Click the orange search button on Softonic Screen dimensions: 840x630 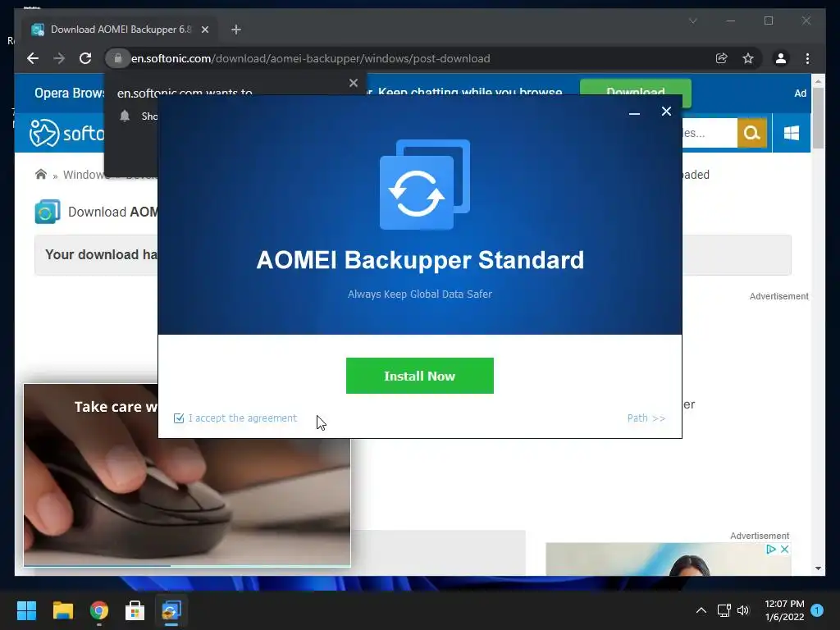click(x=751, y=133)
